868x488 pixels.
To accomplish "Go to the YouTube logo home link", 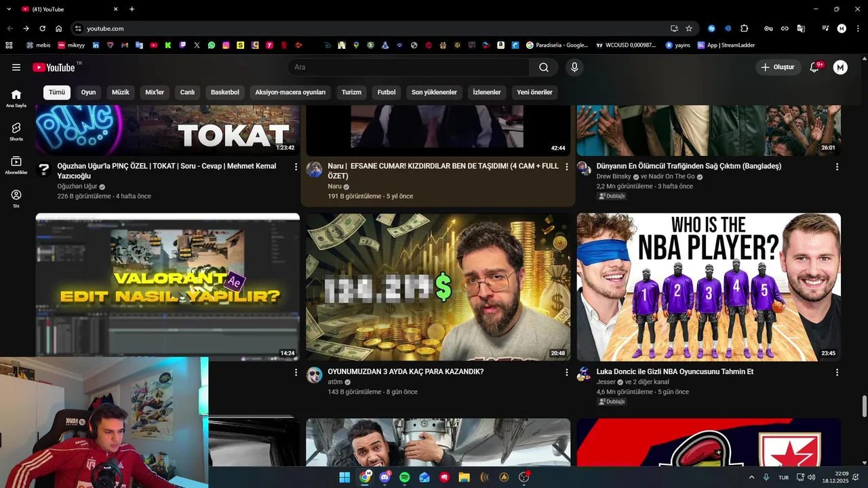I will (x=54, y=67).
